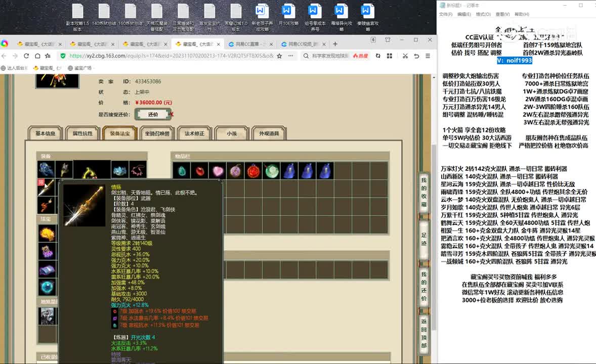The height and width of the screenshot is (364, 596).
Task: Open the 达人后台 bookmark
Action: (14, 68)
